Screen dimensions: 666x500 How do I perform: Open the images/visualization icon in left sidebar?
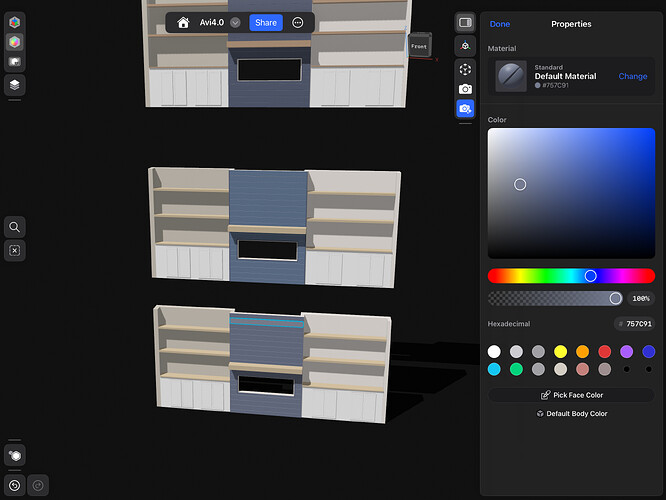14,62
